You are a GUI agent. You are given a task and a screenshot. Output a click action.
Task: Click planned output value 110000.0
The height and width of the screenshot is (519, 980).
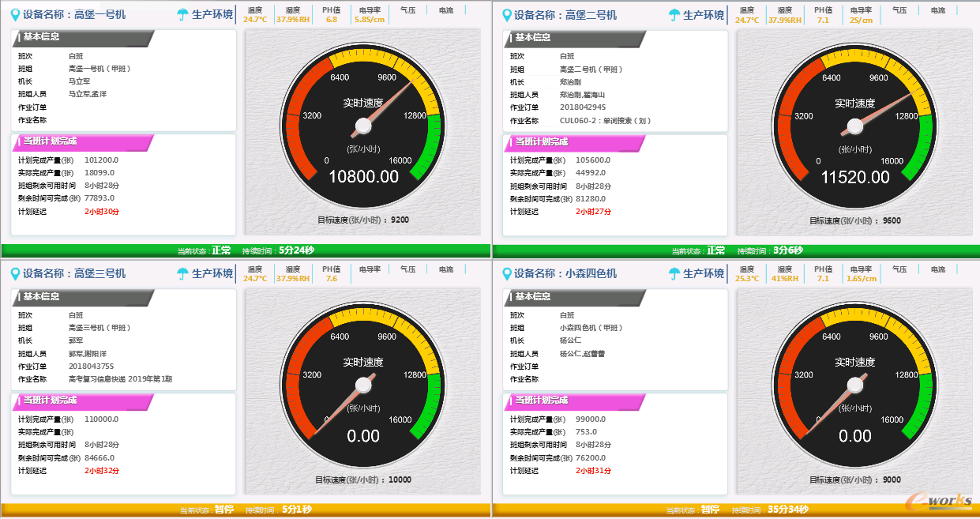[x=101, y=419]
